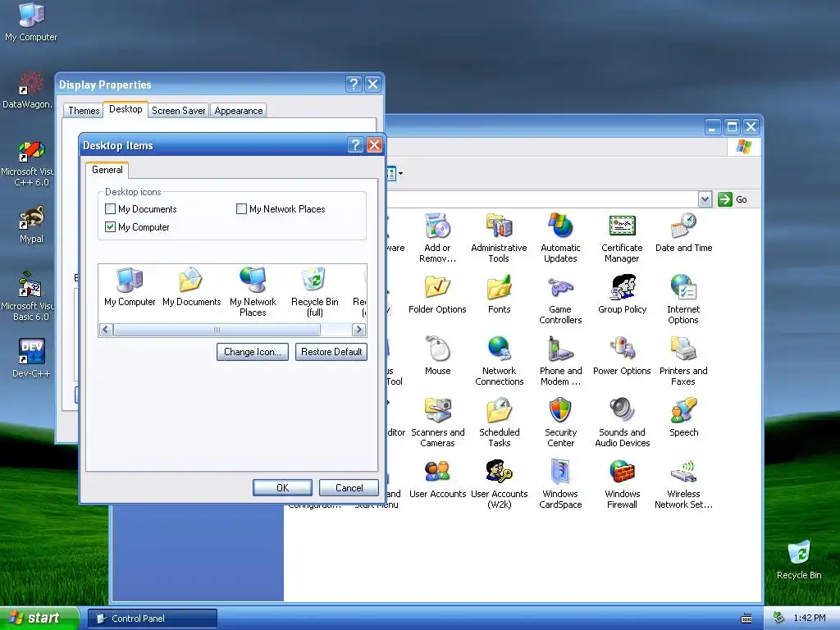Click Desktop Items help question mark button
This screenshot has width=840, height=630.
pos(355,144)
